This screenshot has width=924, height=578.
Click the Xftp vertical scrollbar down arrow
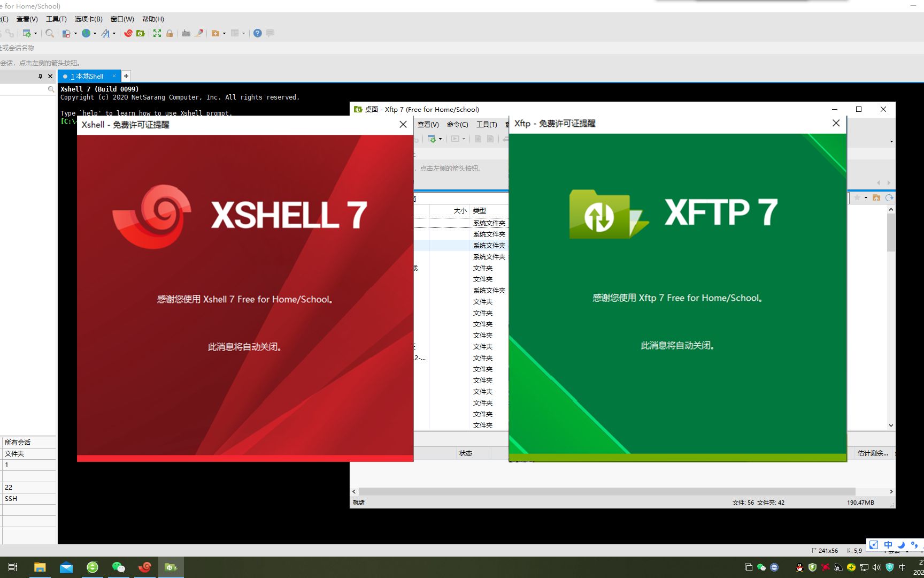coord(891,425)
